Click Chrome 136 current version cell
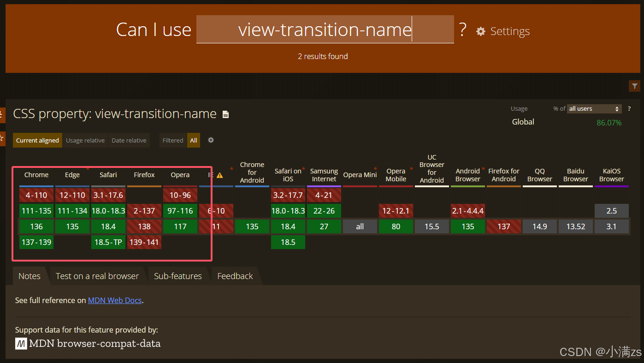644x363 pixels. (36, 226)
